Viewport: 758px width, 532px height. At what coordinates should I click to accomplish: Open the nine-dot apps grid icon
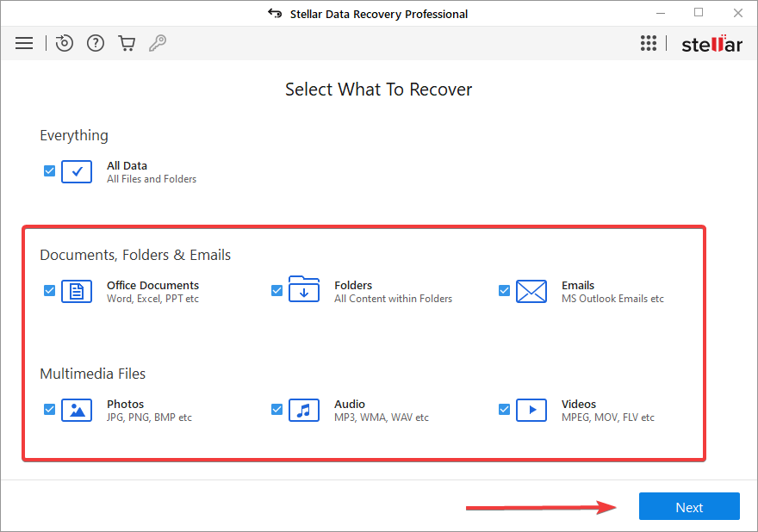coord(649,43)
